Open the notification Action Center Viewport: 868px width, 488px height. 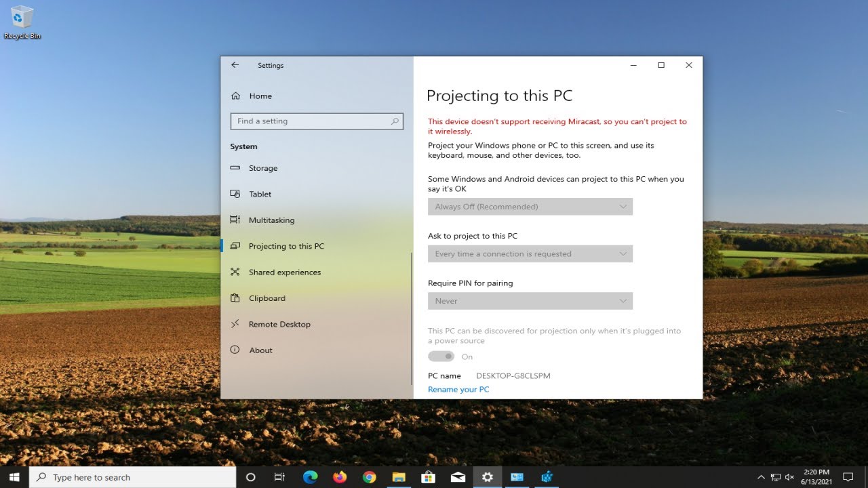pos(848,477)
